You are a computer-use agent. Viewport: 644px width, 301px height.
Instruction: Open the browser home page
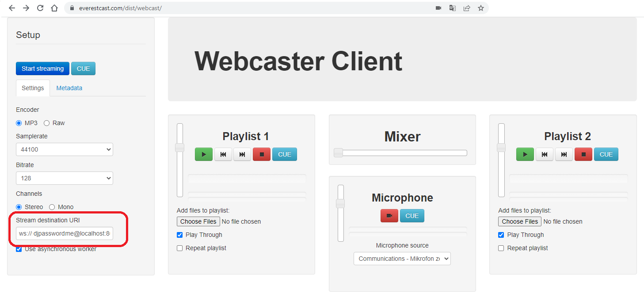coord(54,8)
